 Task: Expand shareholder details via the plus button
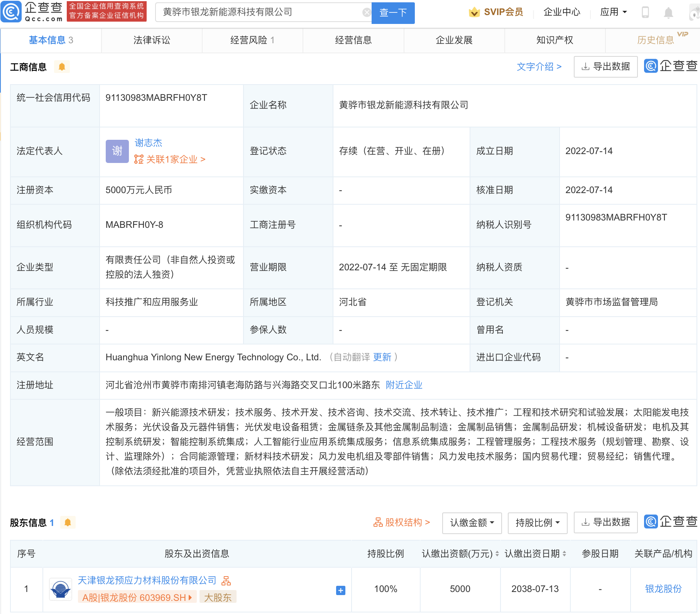tap(340, 590)
